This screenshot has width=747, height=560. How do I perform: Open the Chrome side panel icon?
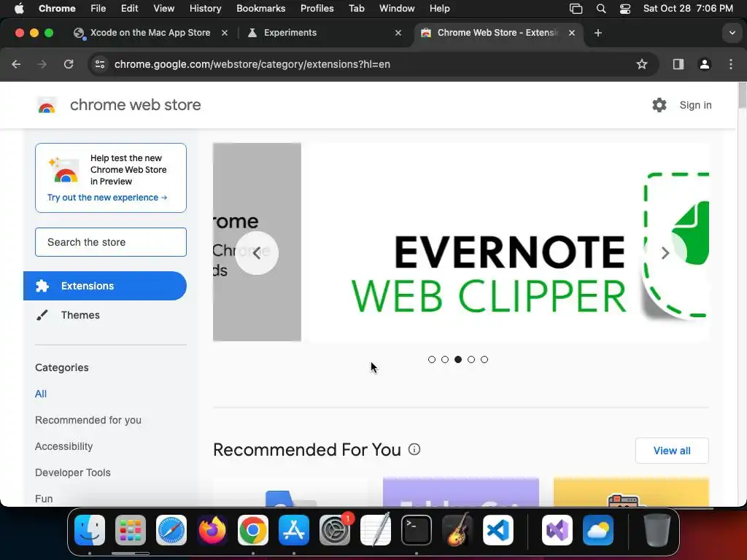(678, 64)
